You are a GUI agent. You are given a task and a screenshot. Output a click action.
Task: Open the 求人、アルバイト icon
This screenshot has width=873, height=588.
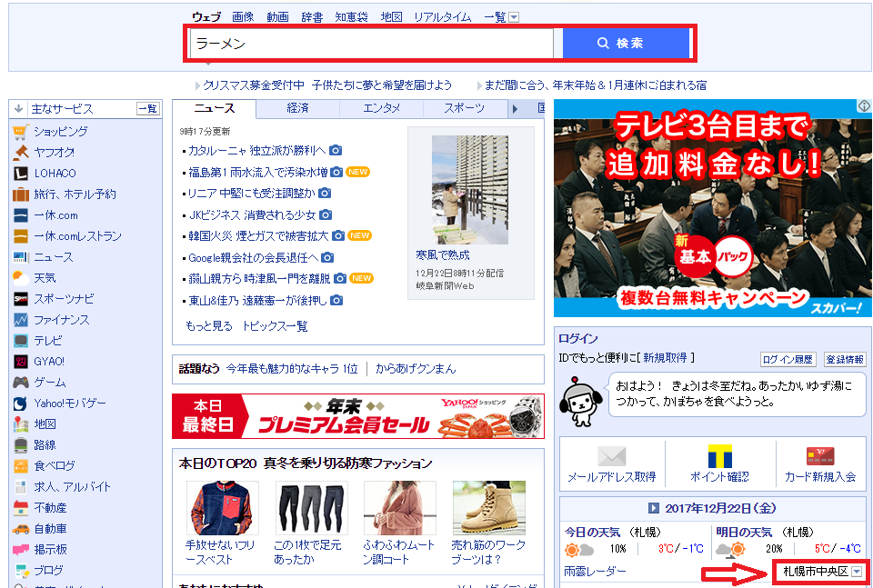[x=20, y=487]
